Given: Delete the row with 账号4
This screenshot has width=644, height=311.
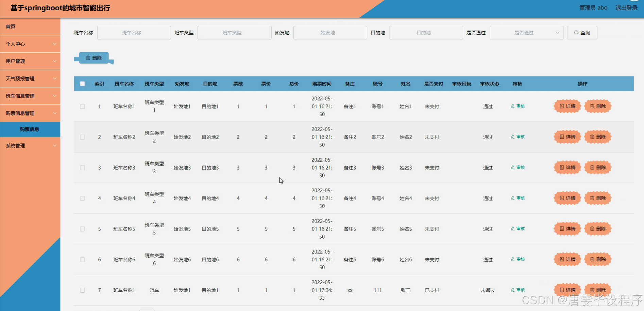Looking at the screenshot, I should coord(598,198).
